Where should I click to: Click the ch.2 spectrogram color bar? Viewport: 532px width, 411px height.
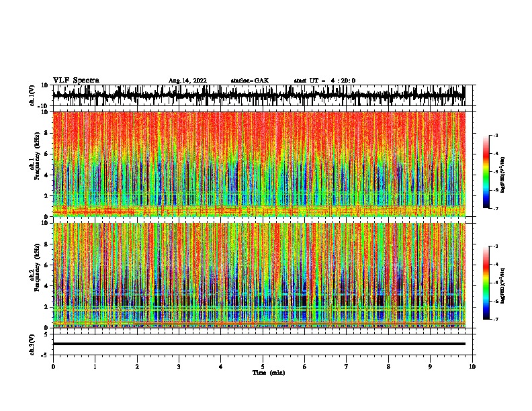point(486,283)
